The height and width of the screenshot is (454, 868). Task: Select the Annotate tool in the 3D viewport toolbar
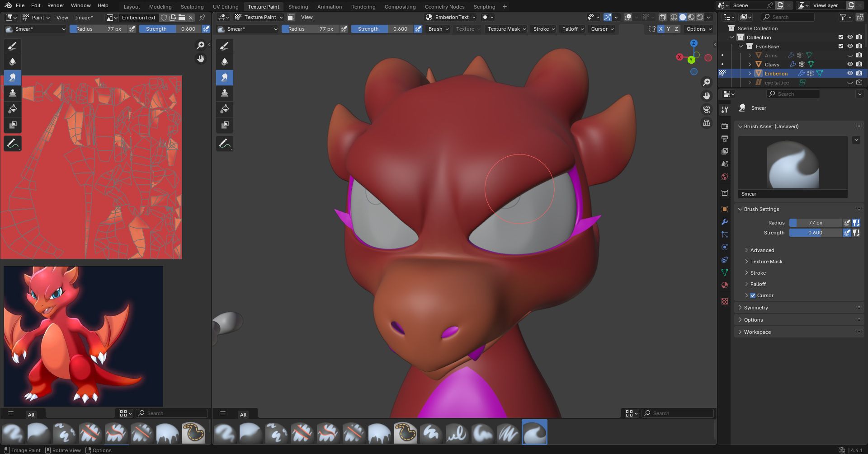[225, 144]
